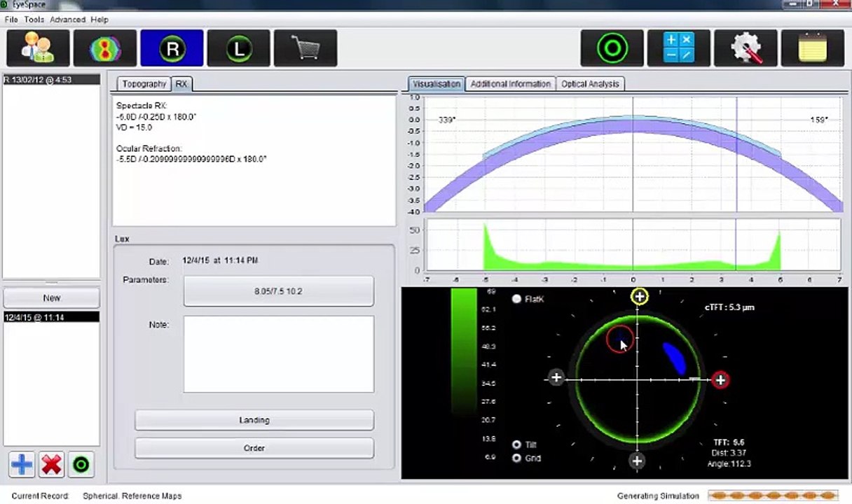
Task: Switch to the Optical Analysis tab
Action: coord(590,83)
